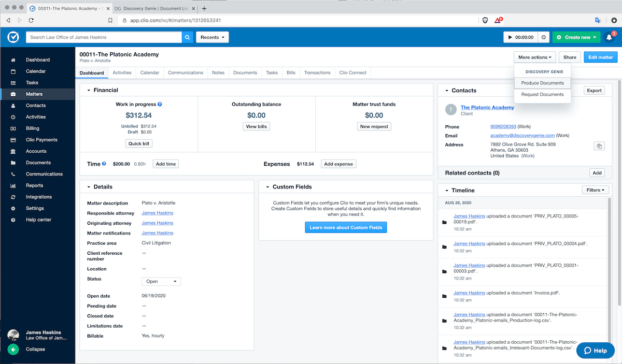Add a related contact

click(597, 173)
